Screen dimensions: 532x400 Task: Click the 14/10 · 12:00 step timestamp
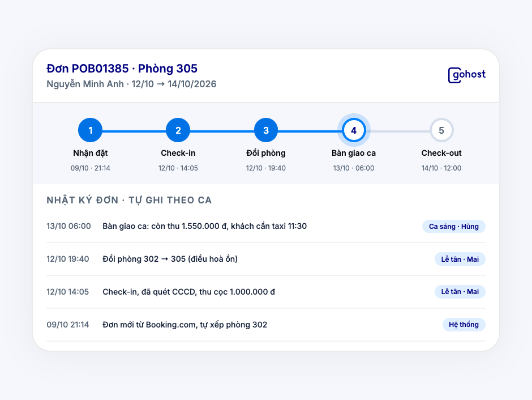pos(441,168)
